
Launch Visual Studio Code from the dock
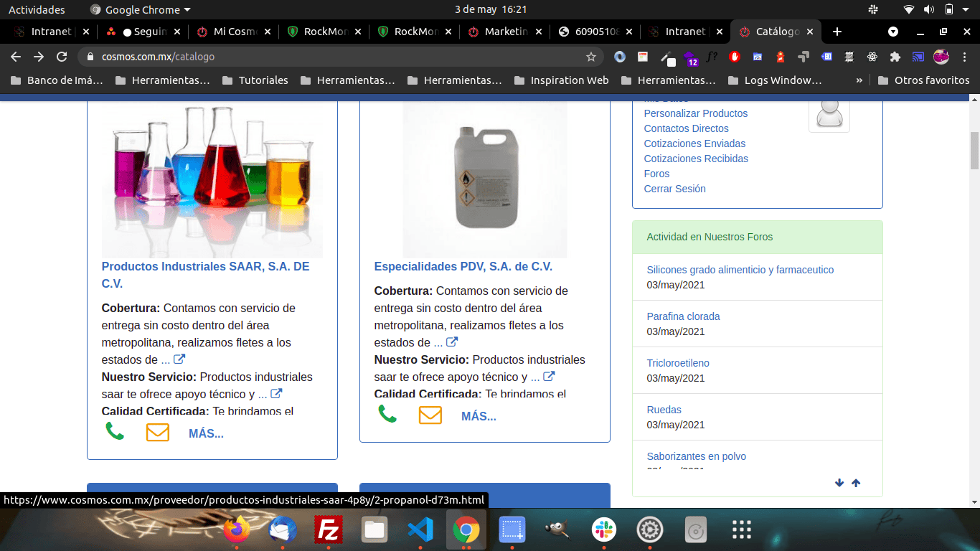click(x=420, y=531)
